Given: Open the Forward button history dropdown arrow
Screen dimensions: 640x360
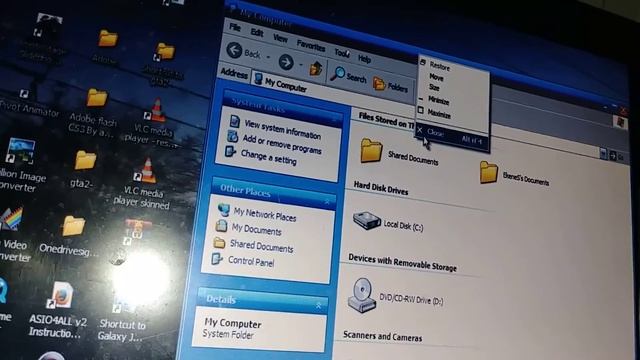Looking at the screenshot, I should pyautogui.click(x=301, y=65).
